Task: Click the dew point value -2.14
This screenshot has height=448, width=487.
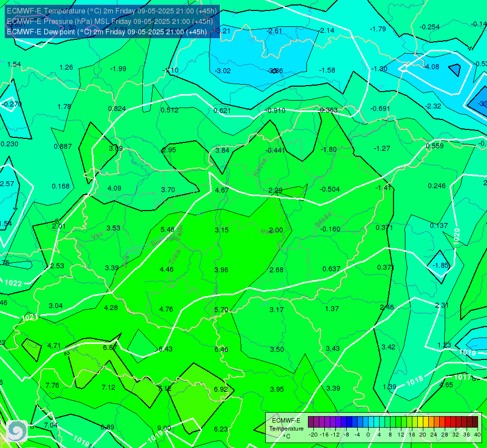Action: [x=326, y=30]
